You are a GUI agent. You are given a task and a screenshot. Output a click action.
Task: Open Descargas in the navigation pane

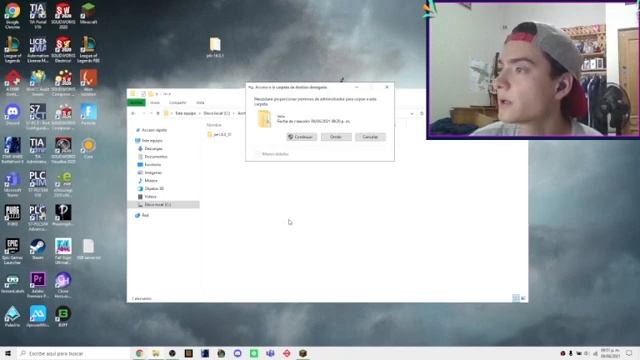click(150, 149)
